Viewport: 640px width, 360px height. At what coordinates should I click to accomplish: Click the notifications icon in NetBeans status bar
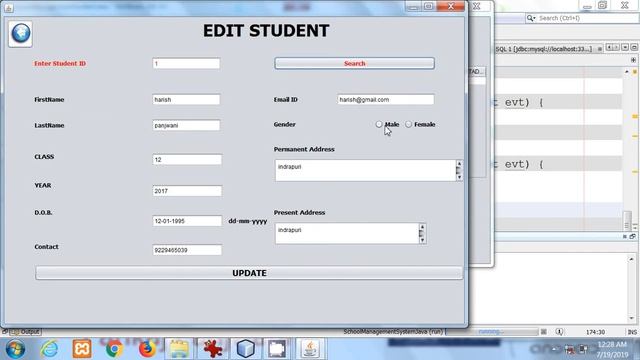(x=560, y=332)
